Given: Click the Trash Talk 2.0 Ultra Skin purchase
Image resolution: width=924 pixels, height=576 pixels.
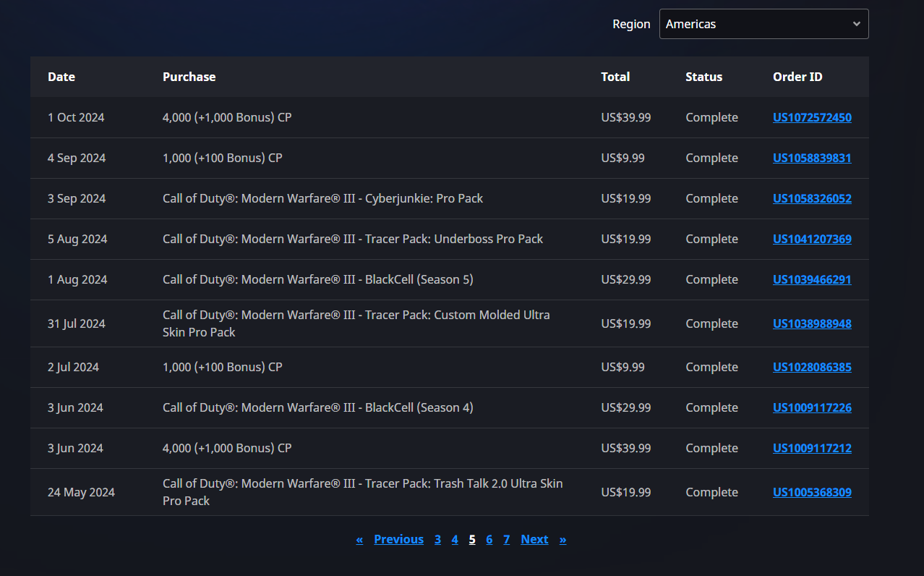Looking at the screenshot, I should point(362,492).
